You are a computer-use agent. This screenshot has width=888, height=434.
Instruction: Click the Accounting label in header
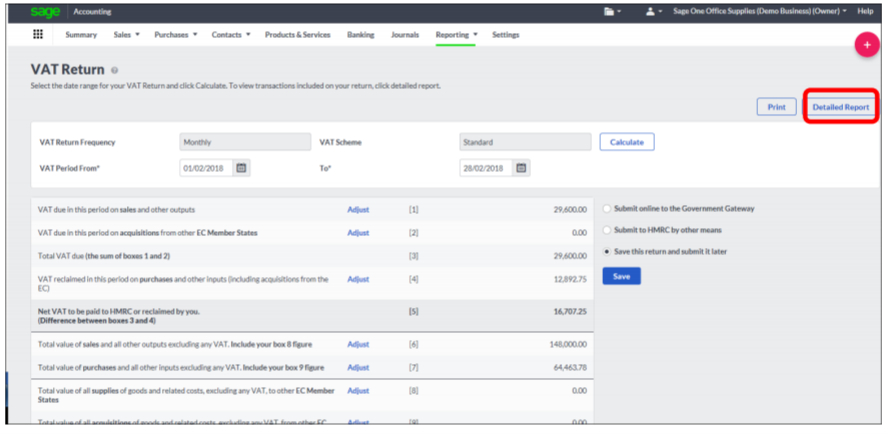pos(92,12)
